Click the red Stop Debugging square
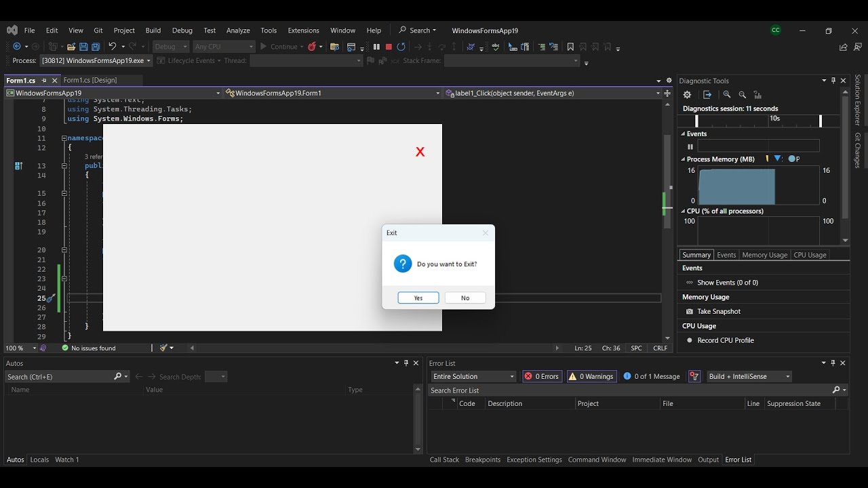 tap(389, 47)
